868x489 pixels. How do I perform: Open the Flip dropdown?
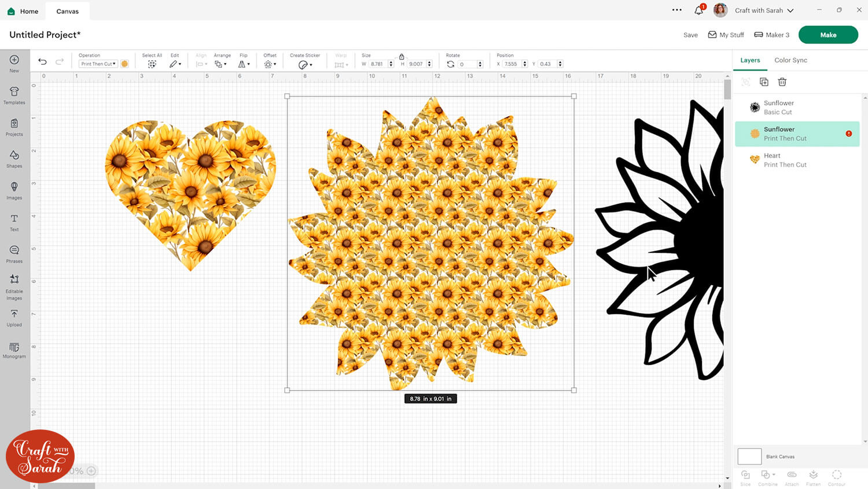coord(244,64)
